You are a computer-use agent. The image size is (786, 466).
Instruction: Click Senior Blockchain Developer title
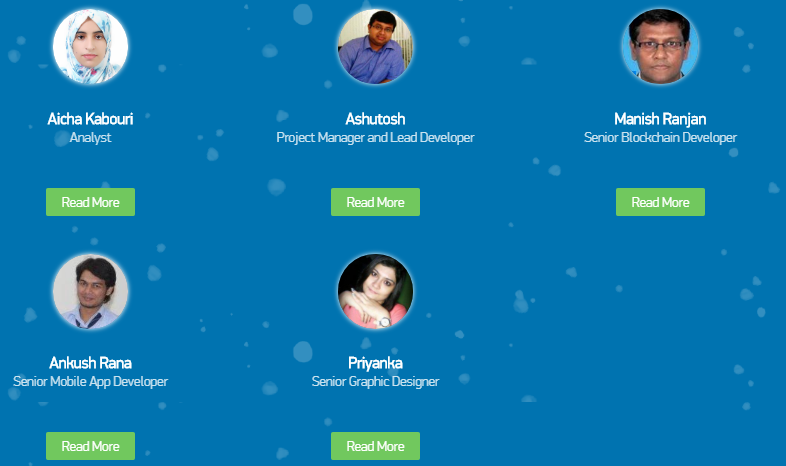click(x=660, y=138)
